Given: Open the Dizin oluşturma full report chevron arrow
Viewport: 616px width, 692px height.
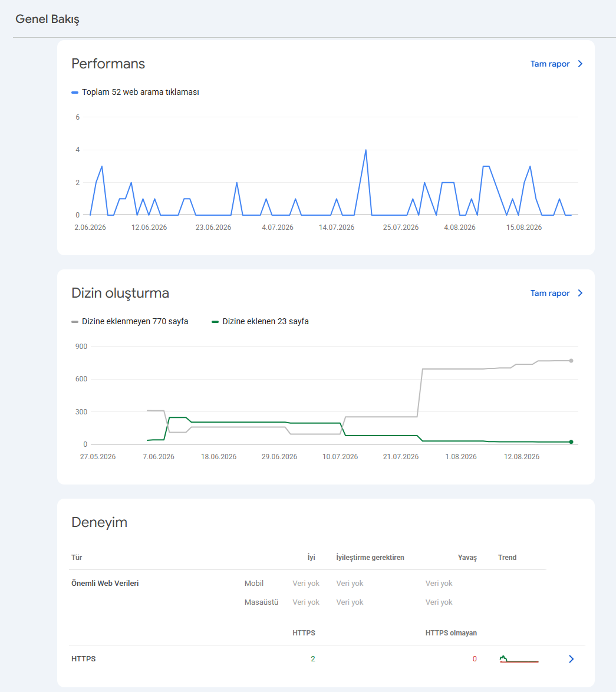Looking at the screenshot, I should pos(580,293).
